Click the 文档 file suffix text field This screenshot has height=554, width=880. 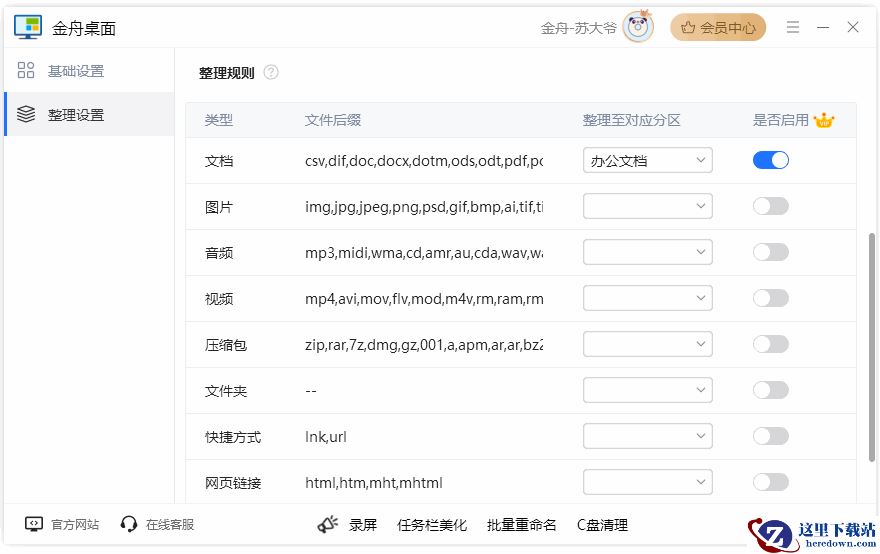coord(424,161)
